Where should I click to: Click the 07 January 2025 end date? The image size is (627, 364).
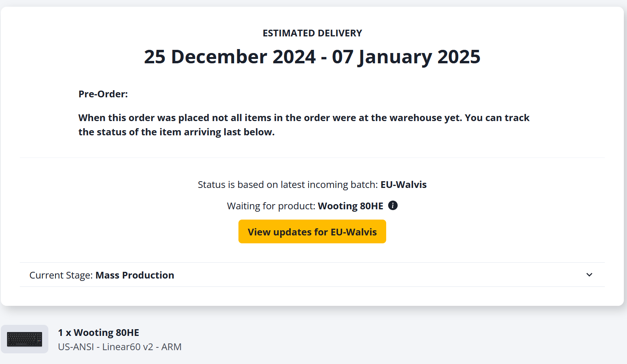[x=406, y=57]
